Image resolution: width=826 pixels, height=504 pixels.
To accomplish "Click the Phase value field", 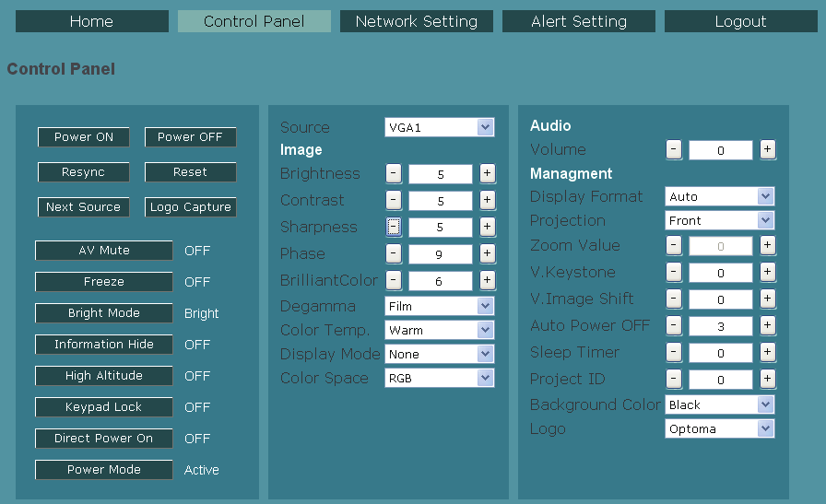I will pyautogui.click(x=441, y=254).
